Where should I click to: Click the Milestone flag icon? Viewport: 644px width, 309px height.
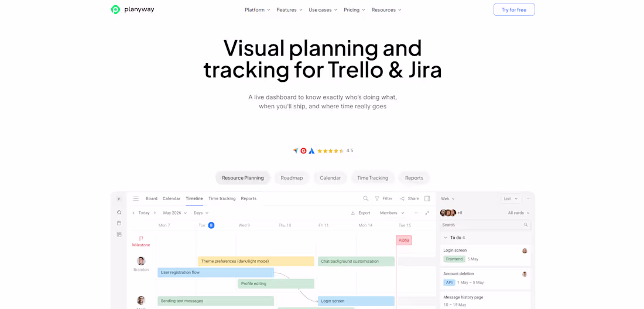pyautogui.click(x=141, y=238)
